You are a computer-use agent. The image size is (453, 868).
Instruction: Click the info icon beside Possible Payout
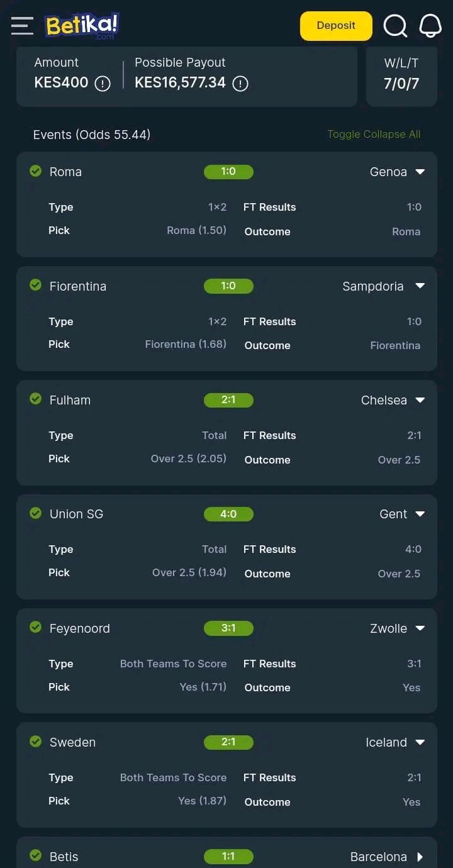240,84
